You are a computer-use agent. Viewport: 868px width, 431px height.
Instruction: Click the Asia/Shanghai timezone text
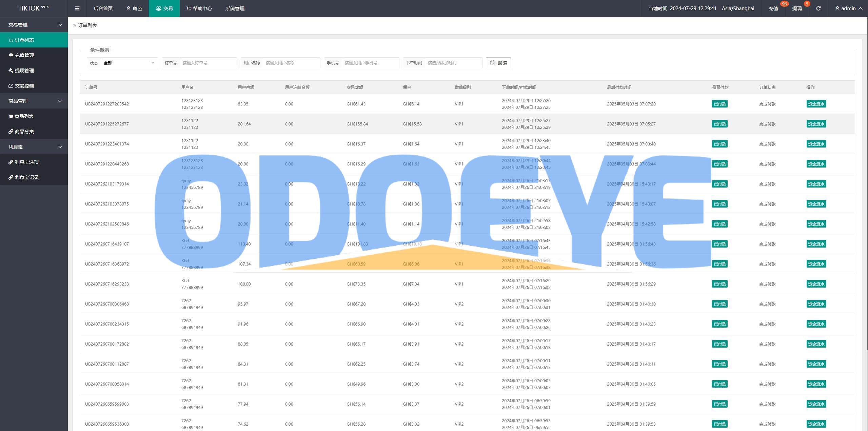(738, 8)
